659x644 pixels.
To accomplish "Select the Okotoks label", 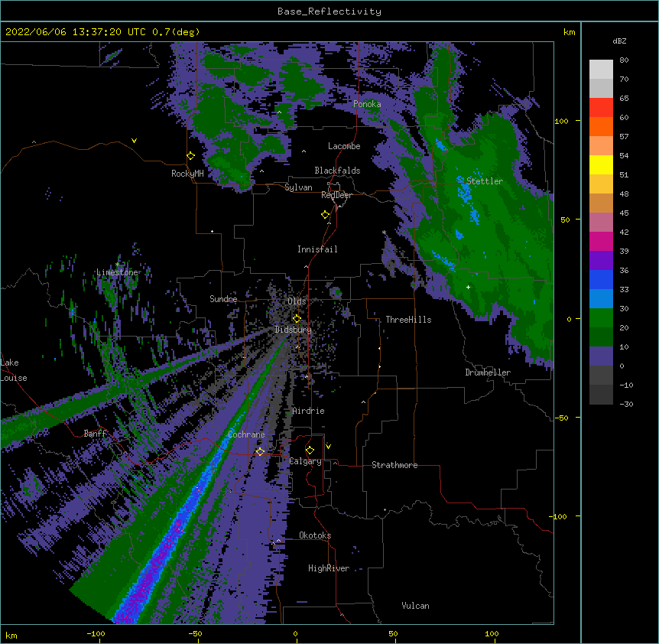I will 315,535.
